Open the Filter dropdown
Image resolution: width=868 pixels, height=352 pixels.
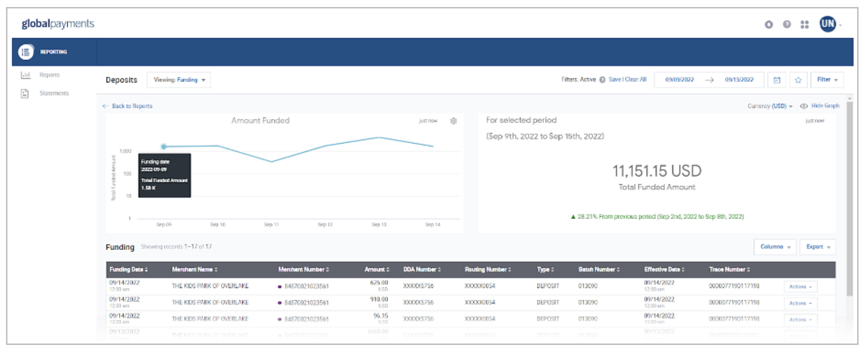(x=827, y=80)
